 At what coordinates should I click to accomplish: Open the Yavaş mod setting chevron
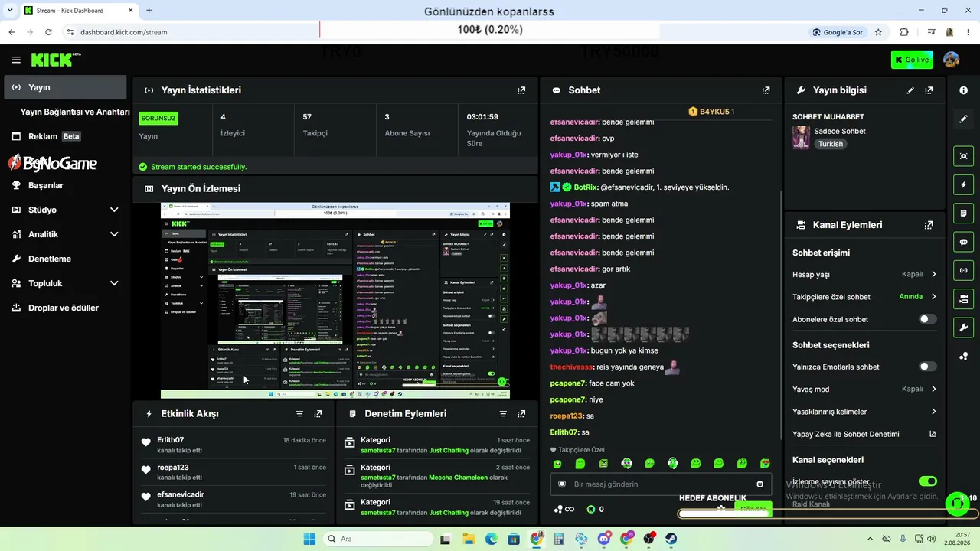[x=933, y=389]
